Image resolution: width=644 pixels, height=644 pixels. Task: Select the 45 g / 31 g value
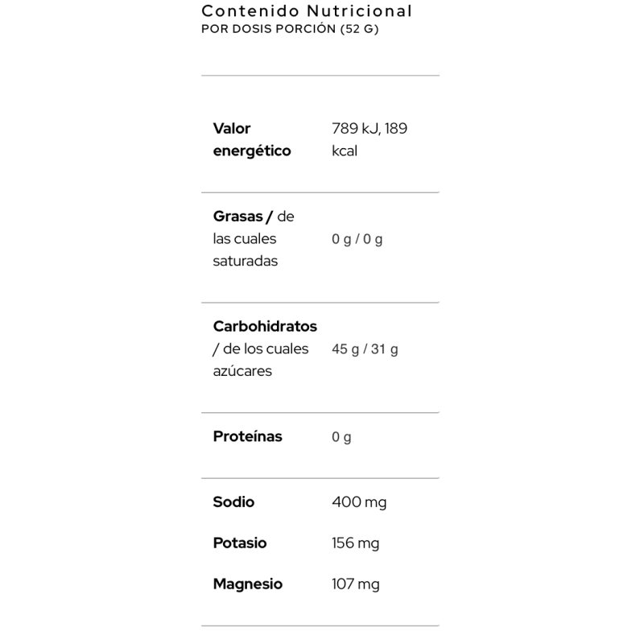(x=365, y=349)
